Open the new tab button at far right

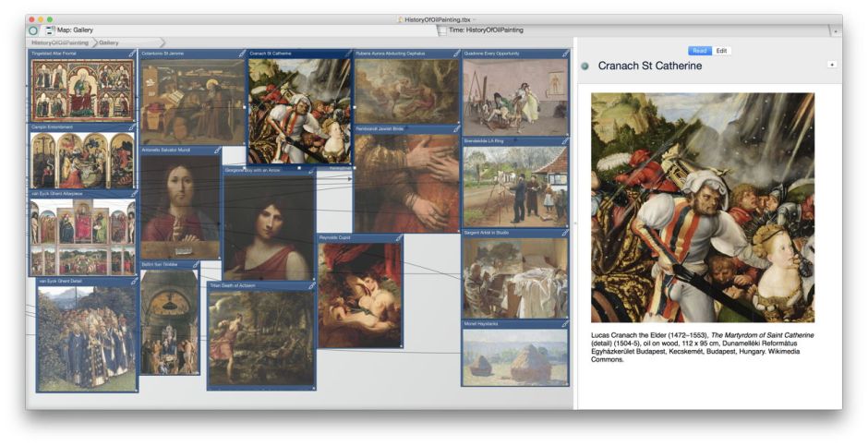pyautogui.click(x=835, y=30)
